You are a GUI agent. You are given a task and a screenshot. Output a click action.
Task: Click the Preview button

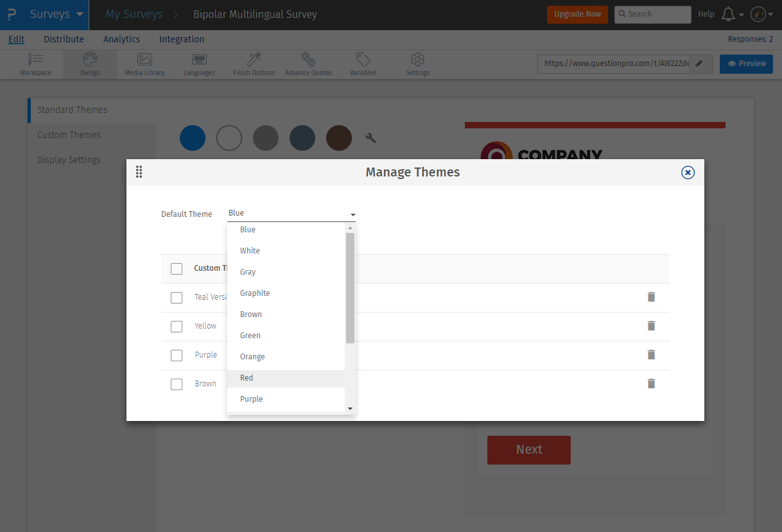point(746,64)
